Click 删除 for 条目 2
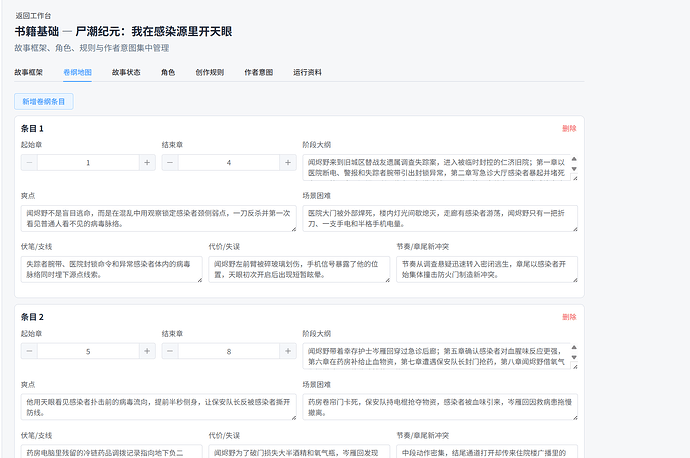This screenshot has height=458, width=690. point(569,317)
